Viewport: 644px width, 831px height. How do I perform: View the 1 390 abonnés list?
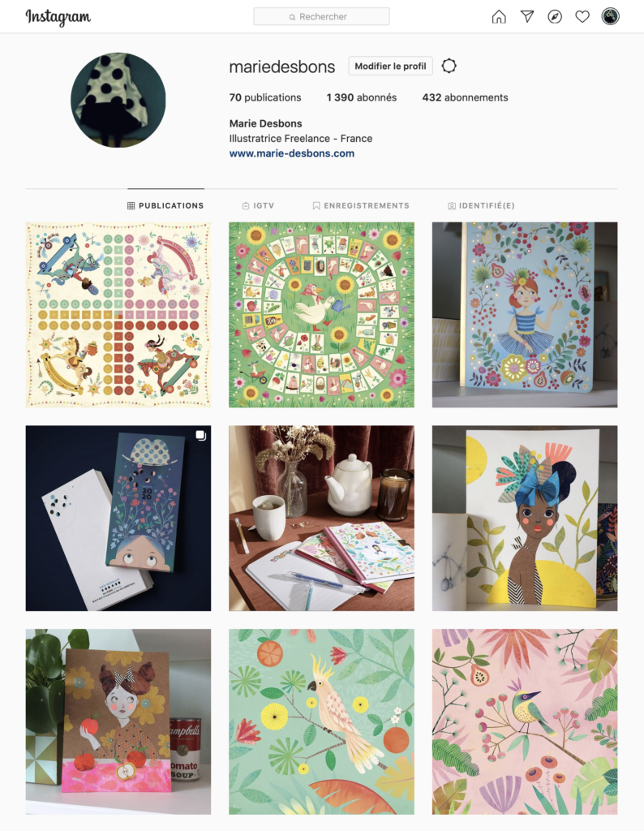361,97
